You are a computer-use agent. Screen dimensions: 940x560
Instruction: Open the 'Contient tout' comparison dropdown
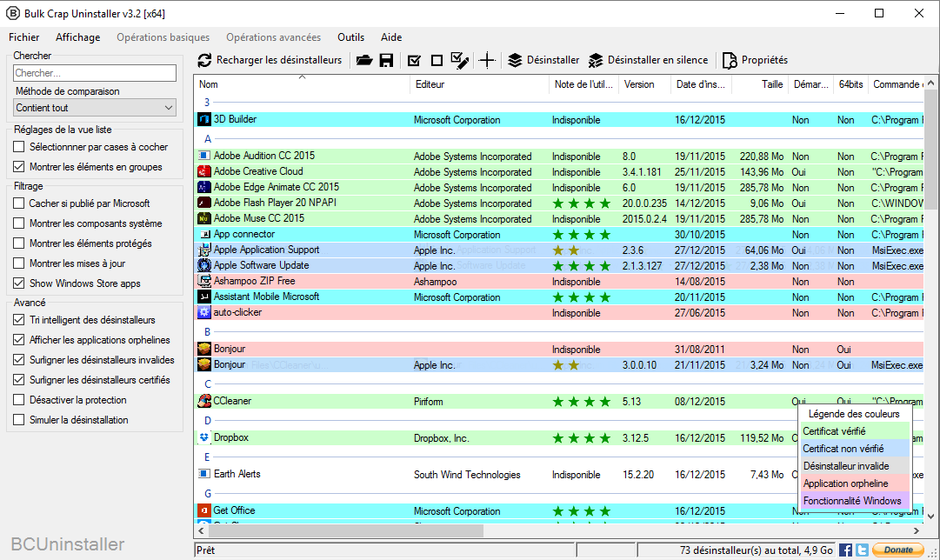pyautogui.click(x=95, y=108)
